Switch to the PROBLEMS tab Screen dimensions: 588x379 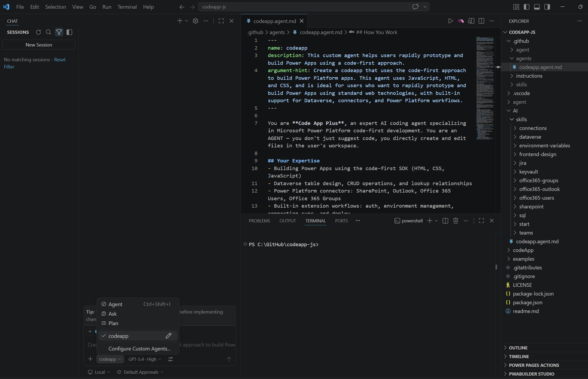(259, 221)
